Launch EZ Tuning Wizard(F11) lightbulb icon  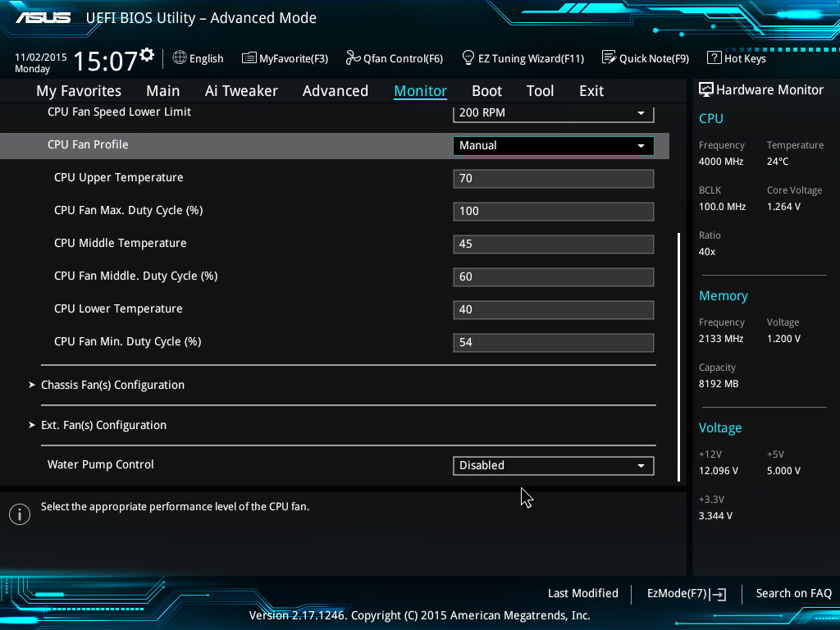click(x=468, y=58)
